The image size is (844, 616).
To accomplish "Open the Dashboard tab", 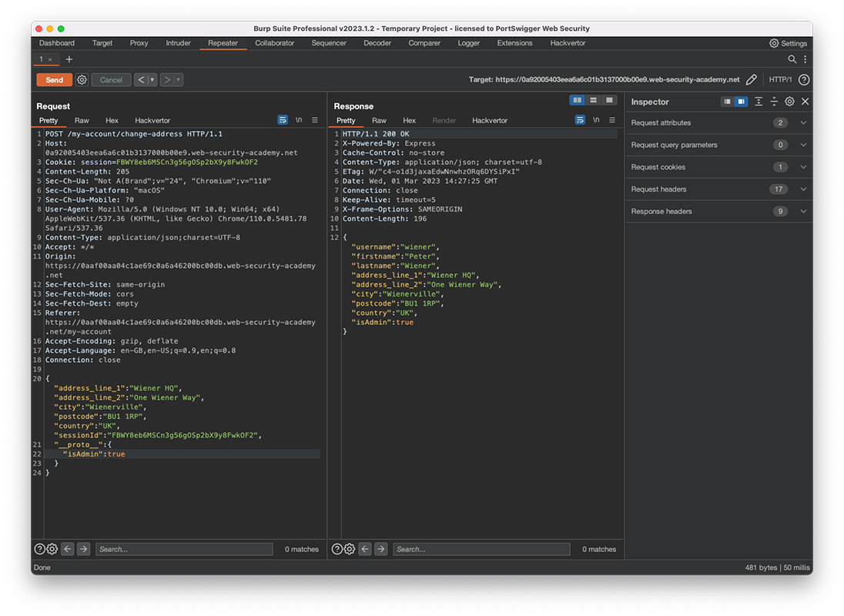I will tap(56, 43).
